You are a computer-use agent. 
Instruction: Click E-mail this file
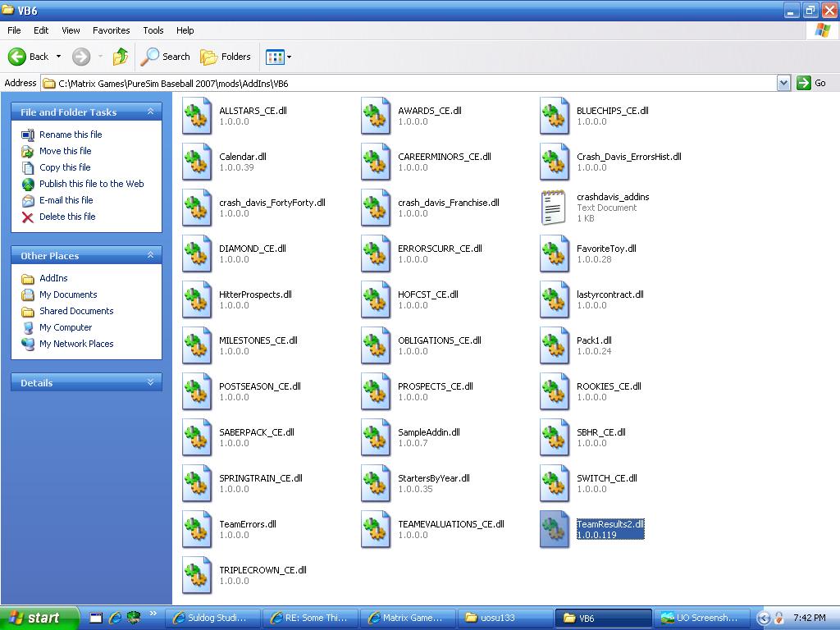[x=66, y=200]
